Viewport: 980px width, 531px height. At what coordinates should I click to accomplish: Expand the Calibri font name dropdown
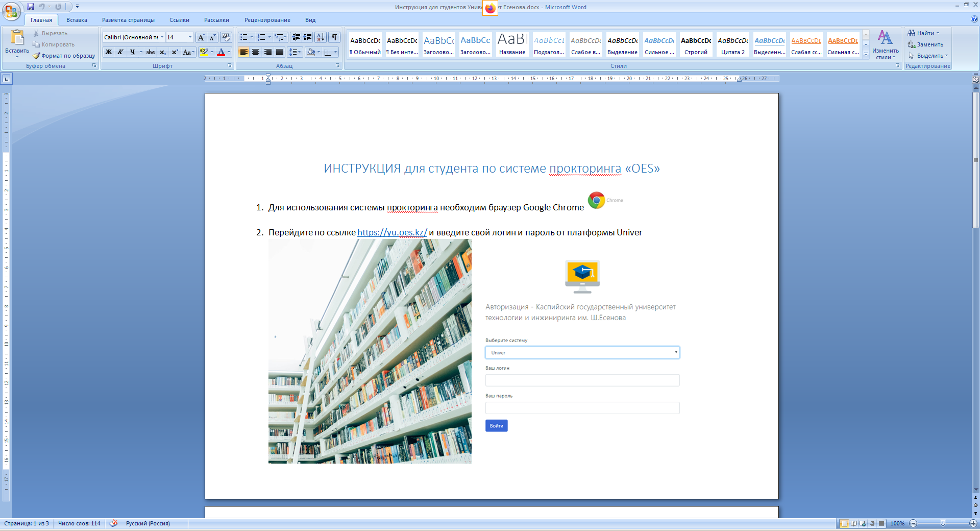click(162, 37)
